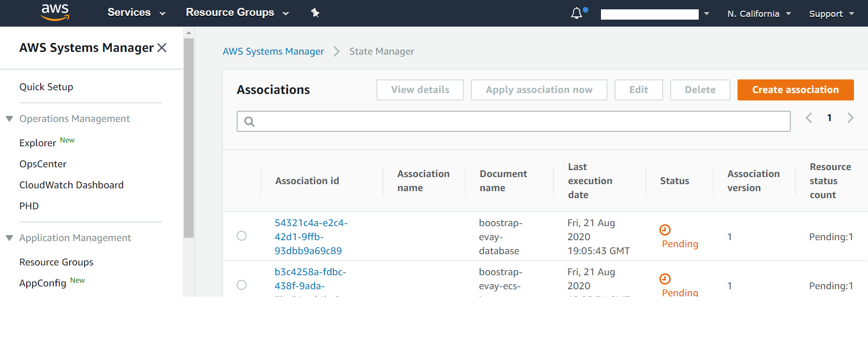This screenshot has width=868, height=364.
Task: Click the Associations panel heading
Action: point(273,90)
